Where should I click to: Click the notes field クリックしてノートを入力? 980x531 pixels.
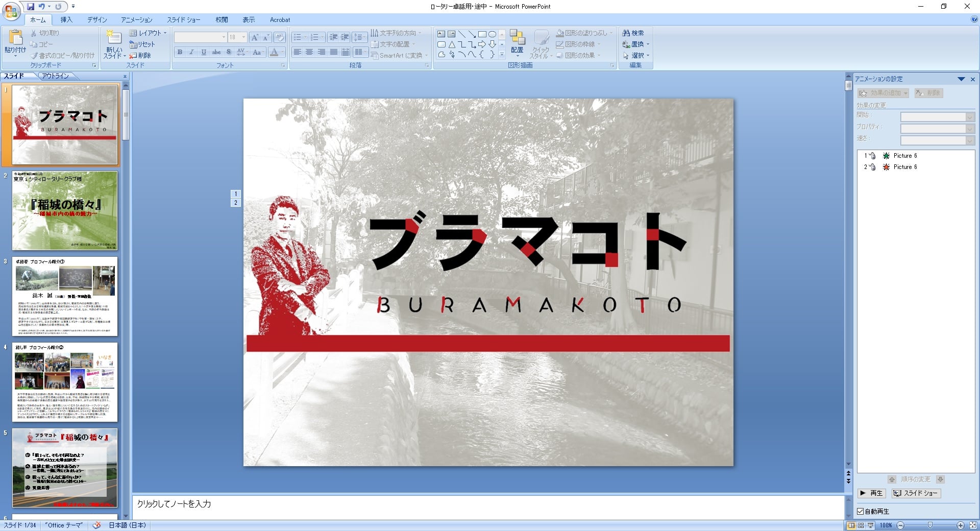pyautogui.click(x=487, y=507)
